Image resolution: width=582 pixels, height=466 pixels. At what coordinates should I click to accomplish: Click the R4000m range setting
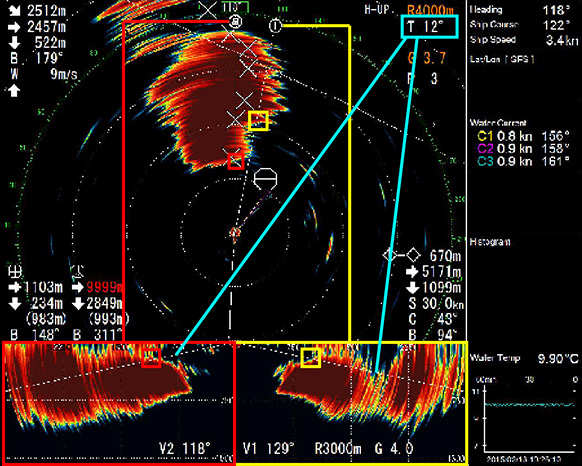(431, 10)
